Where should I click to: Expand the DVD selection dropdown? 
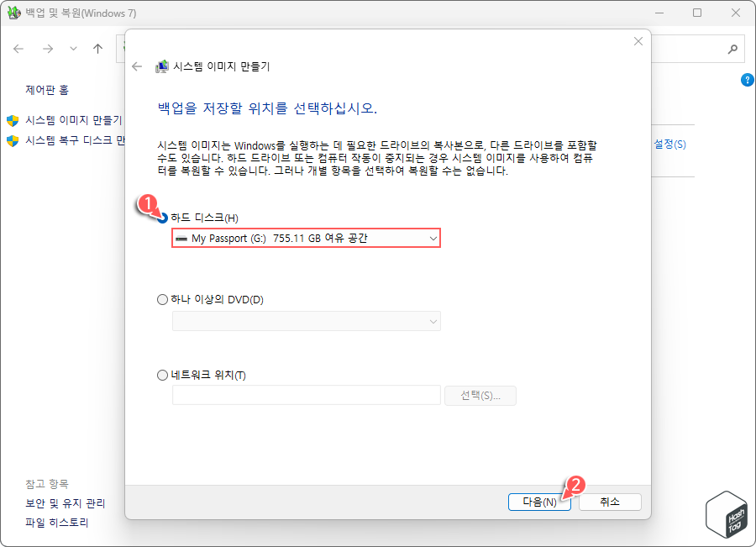click(432, 321)
